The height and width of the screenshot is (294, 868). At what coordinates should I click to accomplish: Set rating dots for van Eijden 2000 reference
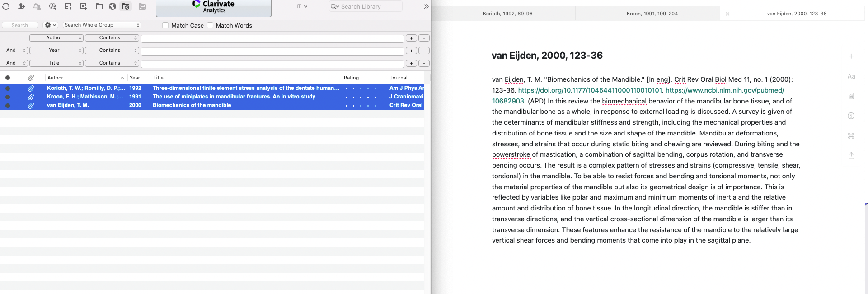(361, 106)
